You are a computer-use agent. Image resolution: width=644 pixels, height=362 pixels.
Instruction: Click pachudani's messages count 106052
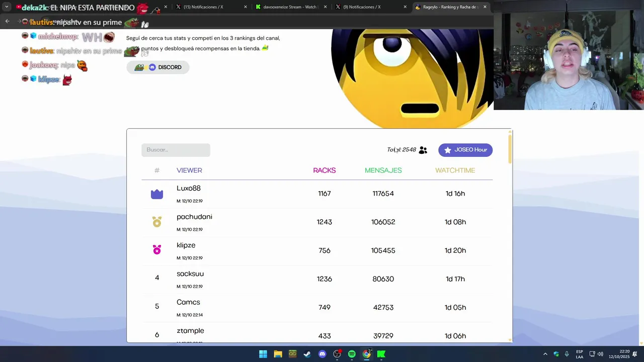[x=383, y=222]
